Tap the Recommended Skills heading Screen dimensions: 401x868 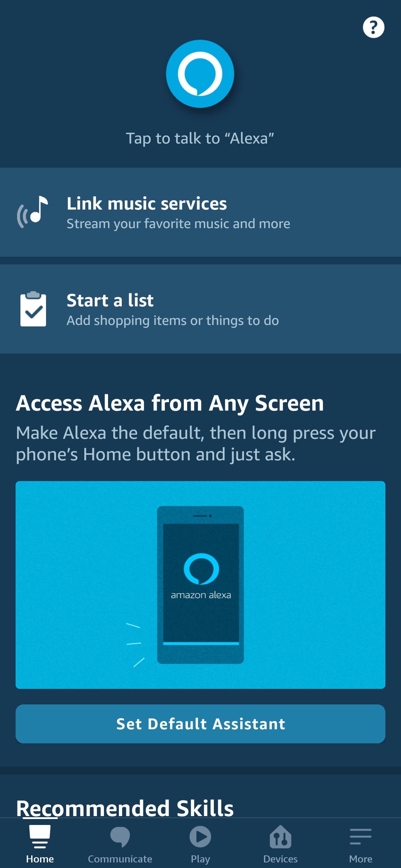point(125,808)
